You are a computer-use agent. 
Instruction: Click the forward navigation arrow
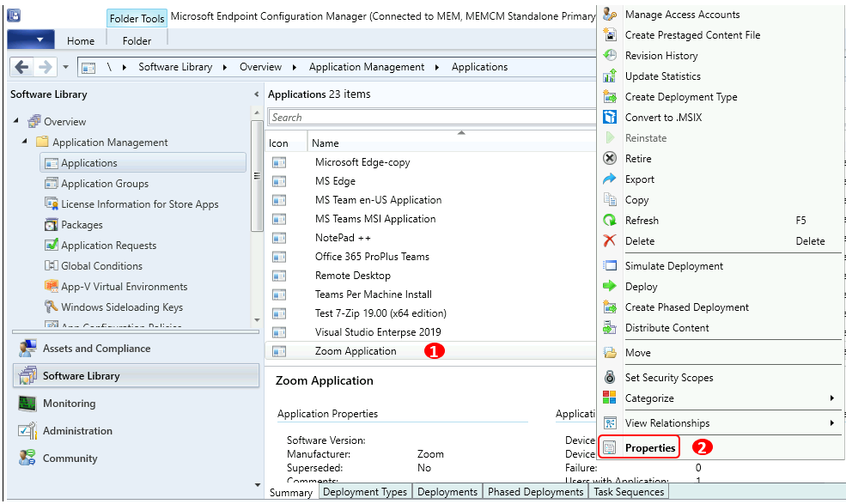[46, 67]
